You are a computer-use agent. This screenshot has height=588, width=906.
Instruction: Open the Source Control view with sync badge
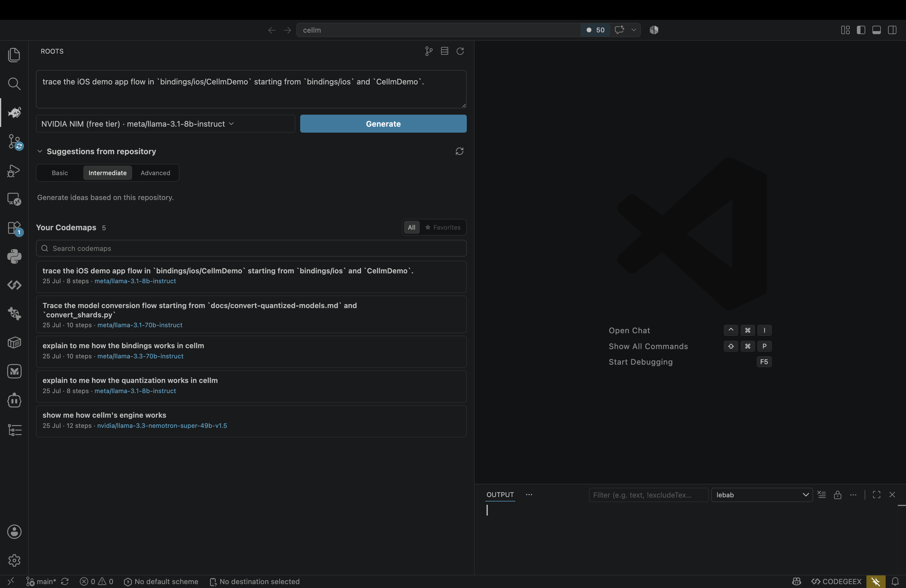[15, 142]
